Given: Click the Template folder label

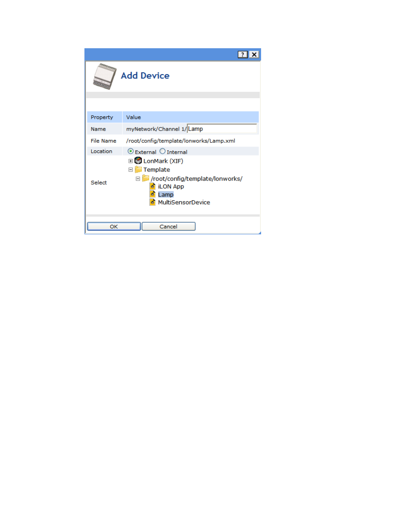Looking at the screenshot, I should click(x=157, y=170).
